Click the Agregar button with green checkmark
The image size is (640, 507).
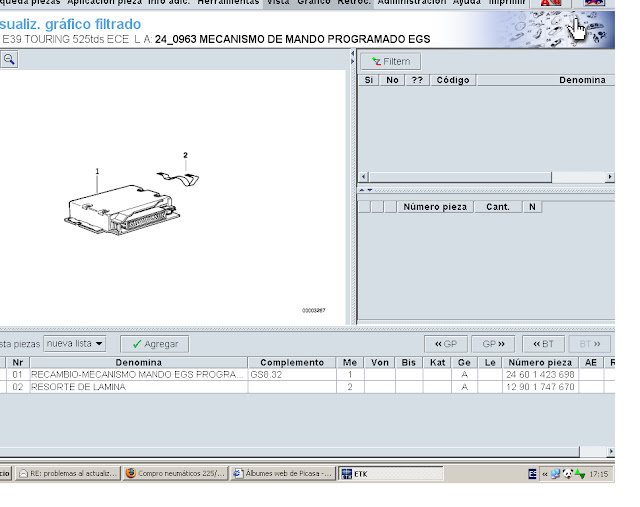point(155,344)
